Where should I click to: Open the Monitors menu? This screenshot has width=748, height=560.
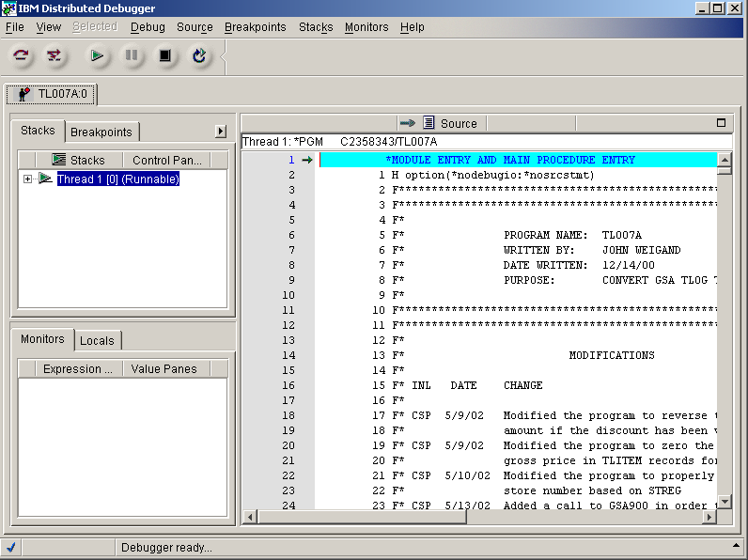click(366, 27)
